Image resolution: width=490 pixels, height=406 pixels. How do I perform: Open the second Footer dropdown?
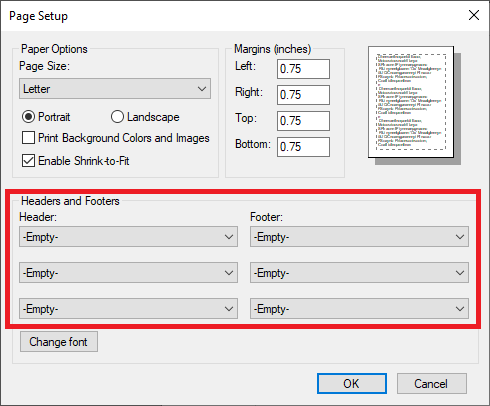(x=359, y=273)
